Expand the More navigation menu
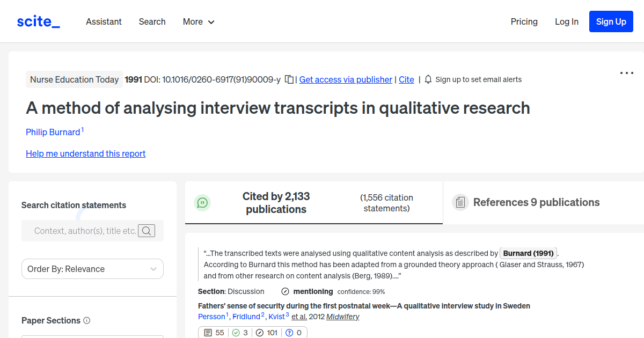 pyautogui.click(x=198, y=21)
